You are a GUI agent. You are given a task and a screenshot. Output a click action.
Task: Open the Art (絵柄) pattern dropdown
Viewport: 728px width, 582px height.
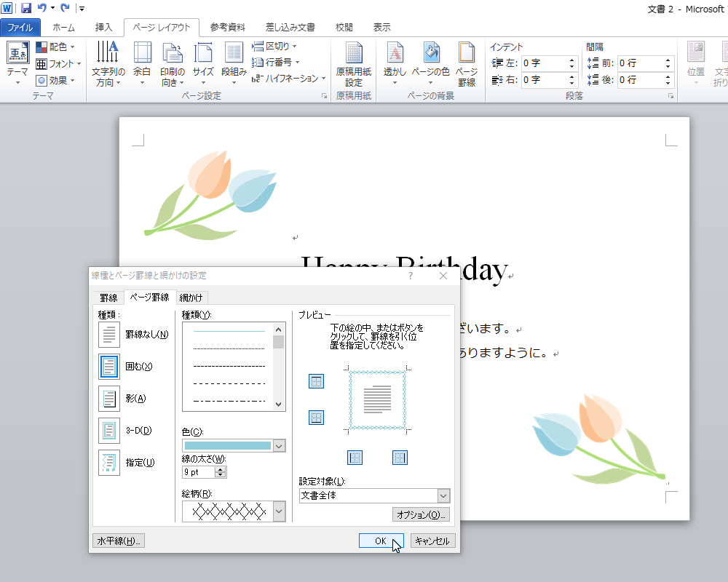pos(279,512)
